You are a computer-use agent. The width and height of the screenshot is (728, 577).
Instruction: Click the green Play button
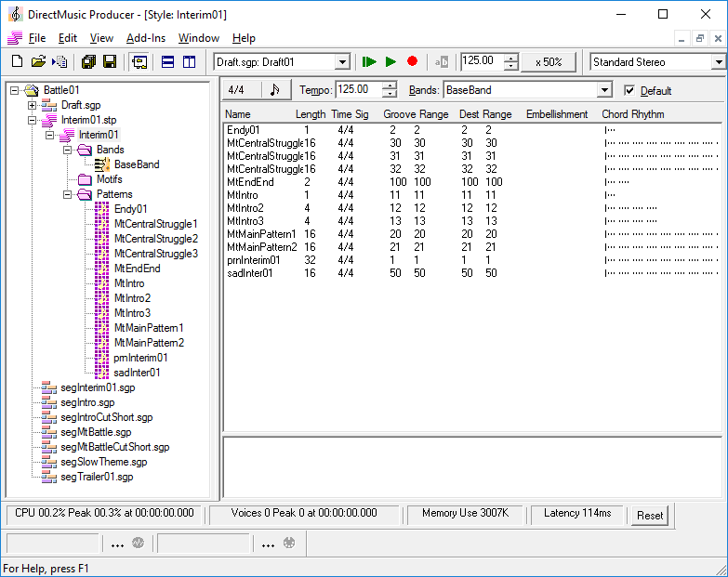click(390, 62)
